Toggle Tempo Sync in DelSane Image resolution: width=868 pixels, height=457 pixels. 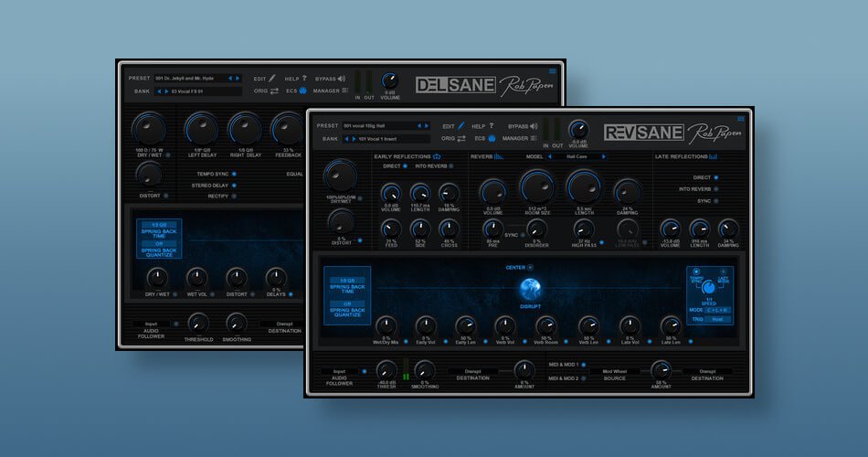[x=234, y=173]
